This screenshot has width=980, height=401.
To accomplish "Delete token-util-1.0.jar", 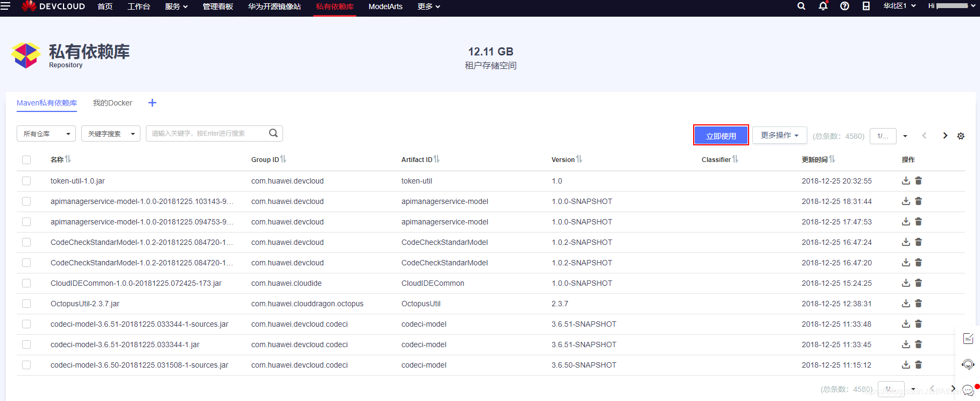I will click(x=919, y=181).
